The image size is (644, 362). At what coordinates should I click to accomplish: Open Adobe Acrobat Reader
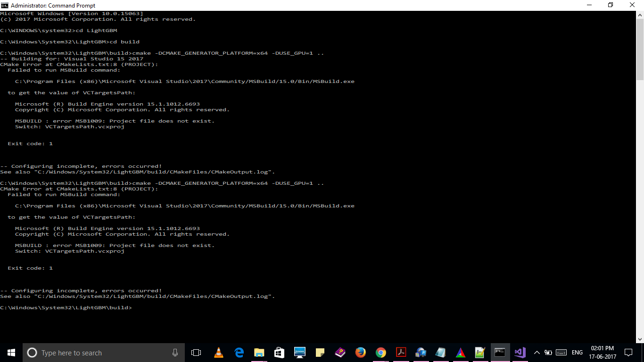tap(401, 352)
